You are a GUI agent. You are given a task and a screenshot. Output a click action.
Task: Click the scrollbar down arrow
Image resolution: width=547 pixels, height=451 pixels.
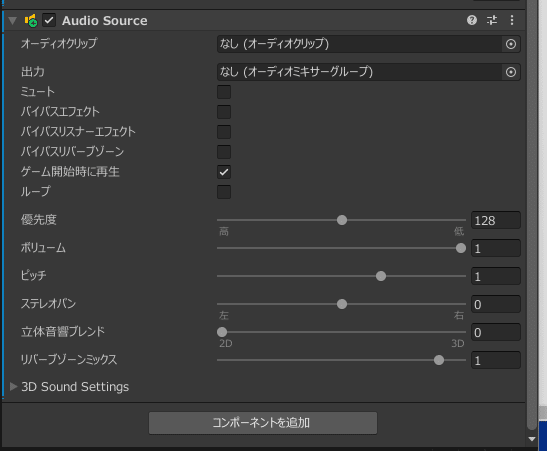pyautogui.click(x=532, y=439)
